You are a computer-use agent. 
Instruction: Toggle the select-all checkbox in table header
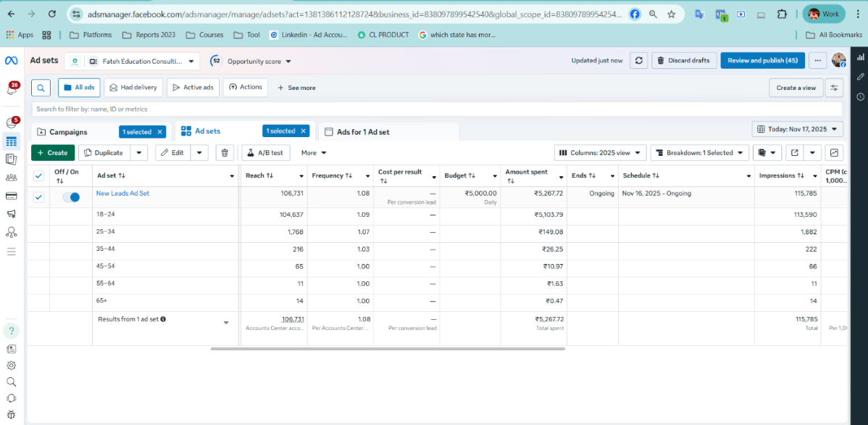[38, 176]
